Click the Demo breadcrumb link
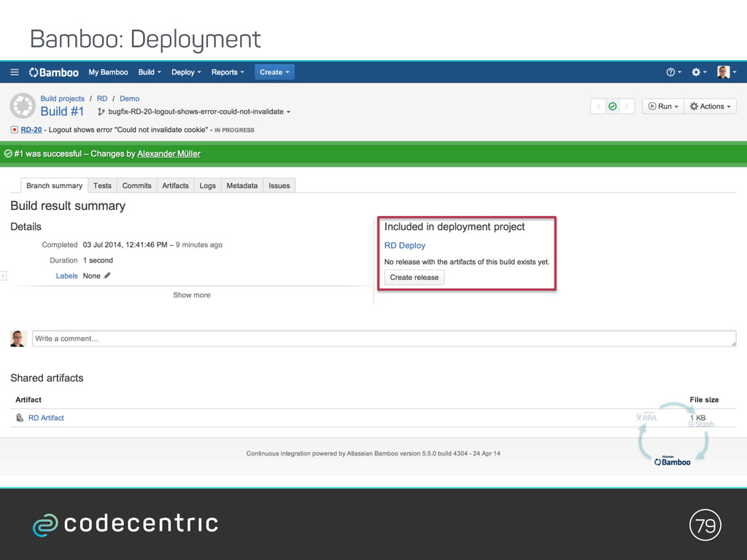This screenshot has width=747, height=560. point(130,98)
